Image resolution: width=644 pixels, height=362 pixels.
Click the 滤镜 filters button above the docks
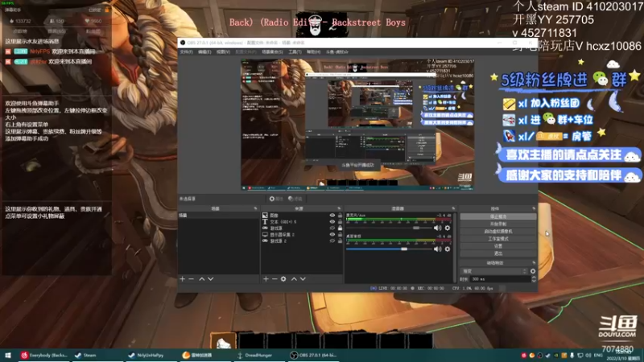(295, 199)
